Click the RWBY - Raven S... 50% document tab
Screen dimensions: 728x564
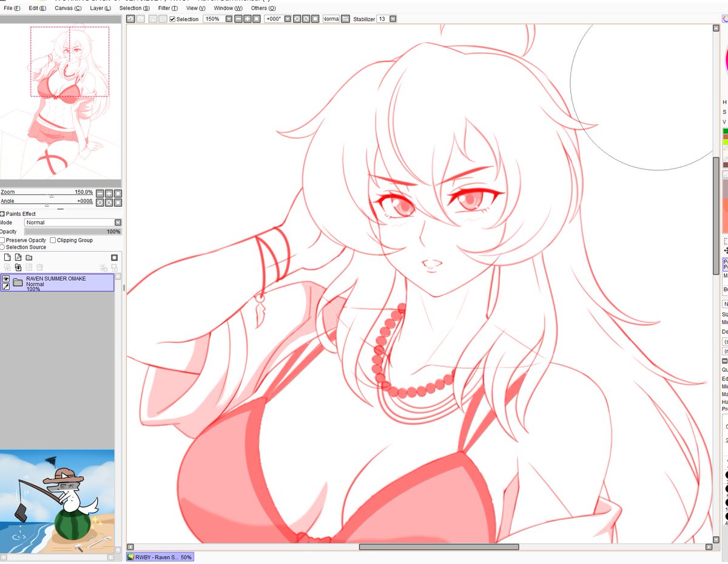[x=160, y=557]
